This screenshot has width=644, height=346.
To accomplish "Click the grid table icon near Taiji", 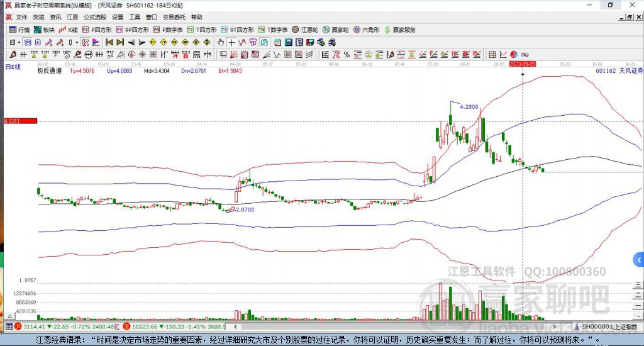I will click(492, 54).
